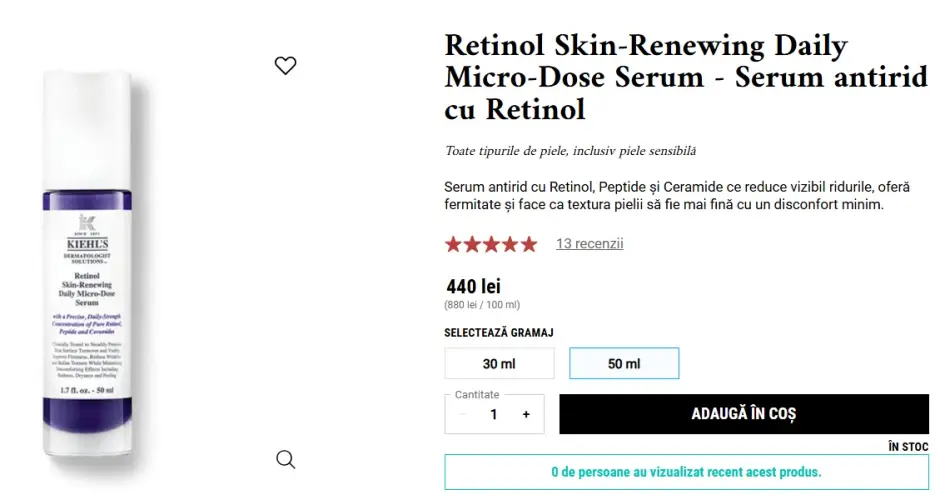Click the SELECTEAZĂ GRAMAJ label
The width and height of the screenshot is (940, 495).
point(499,332)
